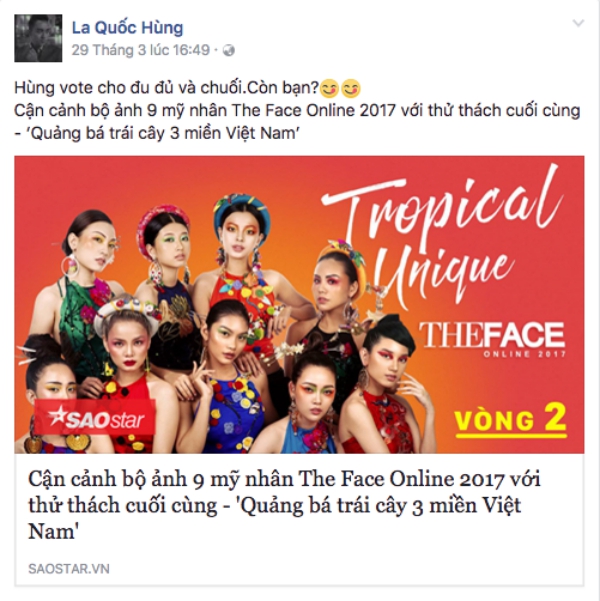Screen dimensions: 600x601
Task: Click the La Quốc Hùng profile name
Action: (x=128, y=28)
